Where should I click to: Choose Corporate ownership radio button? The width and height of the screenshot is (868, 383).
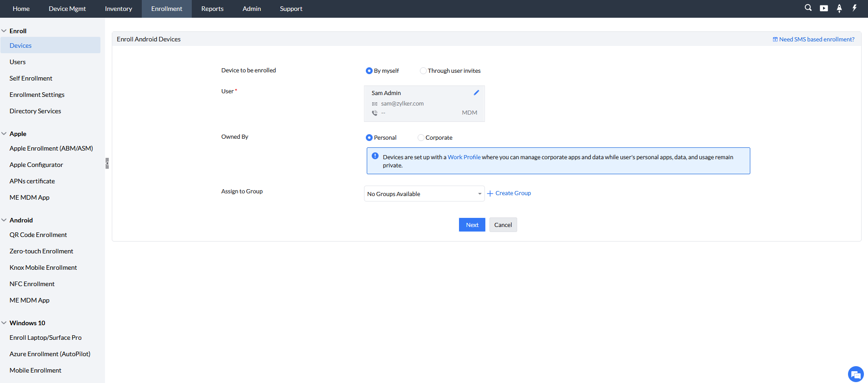pyautogui.click(x=421, y=138)
